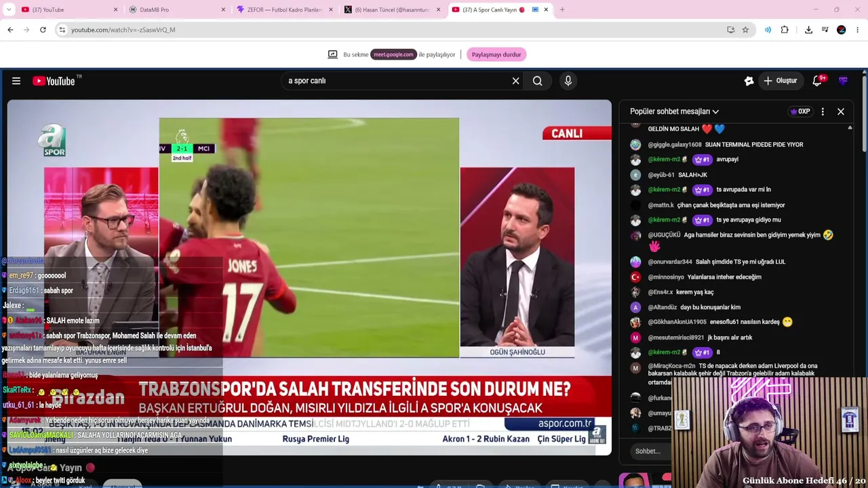The height and width of the screenshot is (488, 868).
Task: Click the chat scroll-up arrow
Action: [850, 127]
